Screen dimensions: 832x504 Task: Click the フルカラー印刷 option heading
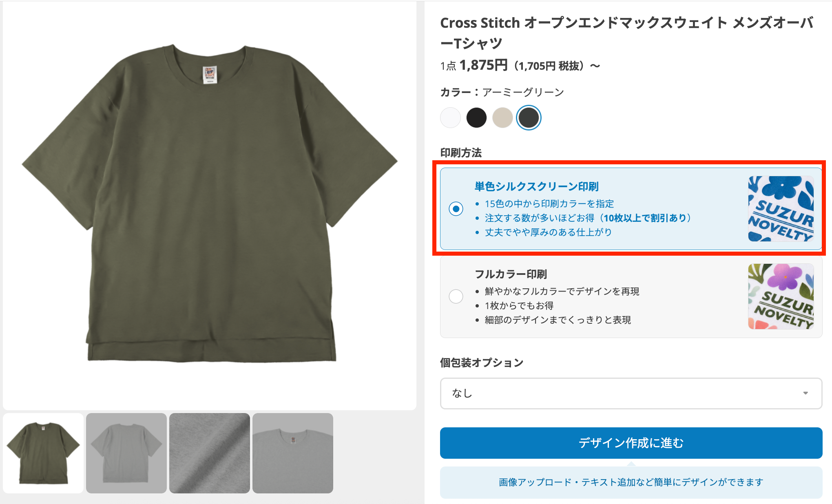[511, 274]
